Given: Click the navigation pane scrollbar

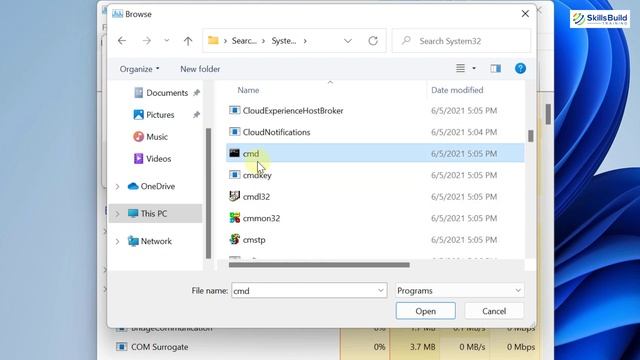Looking at the screenshot, I should click(208, 193).
